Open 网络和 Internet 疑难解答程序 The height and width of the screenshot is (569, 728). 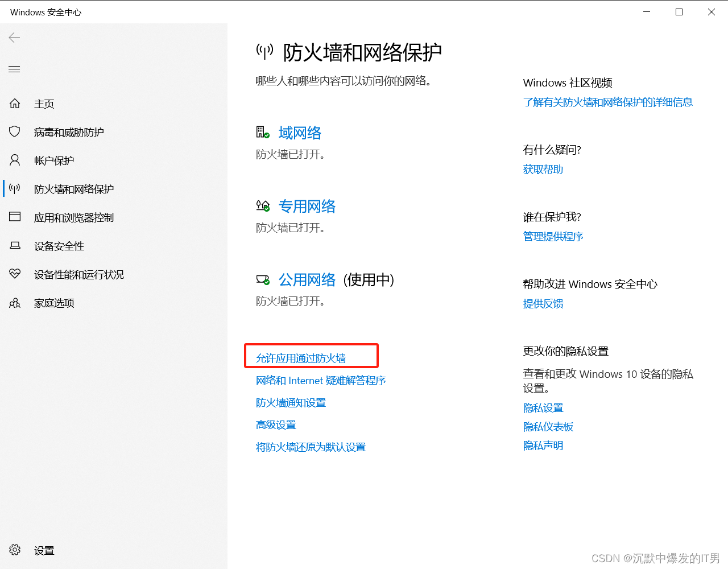(321, 380)
